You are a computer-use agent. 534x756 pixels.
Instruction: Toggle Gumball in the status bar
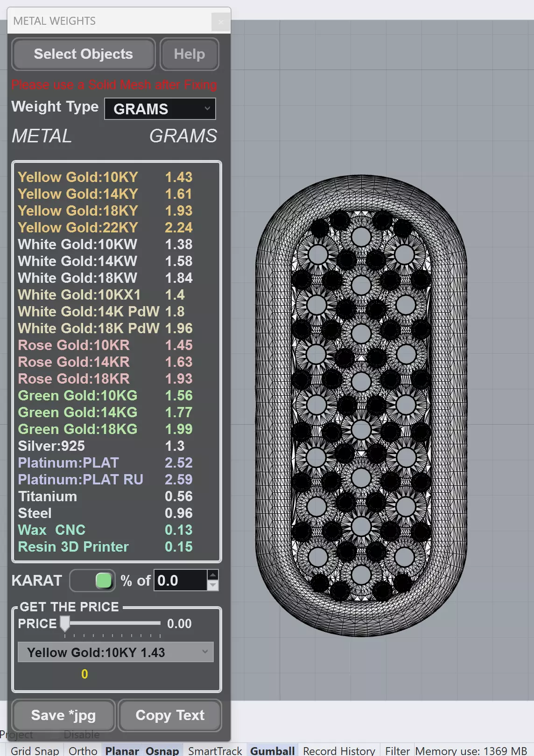click(273, 750)
